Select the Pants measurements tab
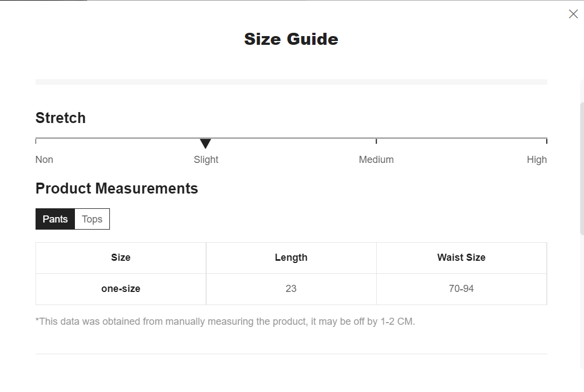This screenshot has height=392, width=584. tap(55, 219)
